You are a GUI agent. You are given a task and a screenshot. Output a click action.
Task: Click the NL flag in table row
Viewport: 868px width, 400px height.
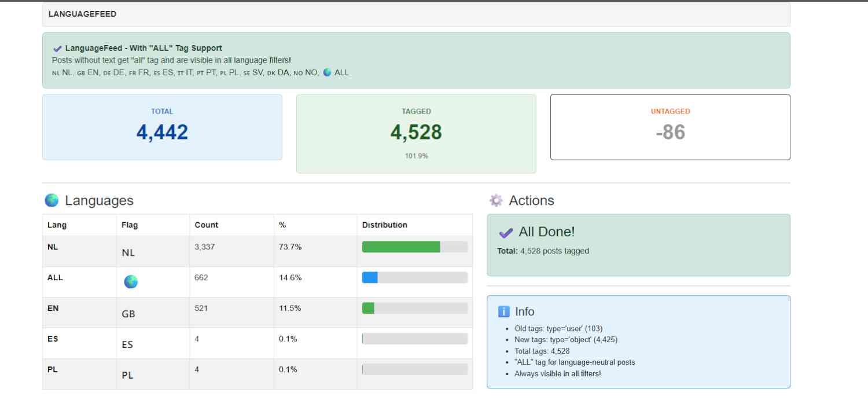(x=128, y=252)
